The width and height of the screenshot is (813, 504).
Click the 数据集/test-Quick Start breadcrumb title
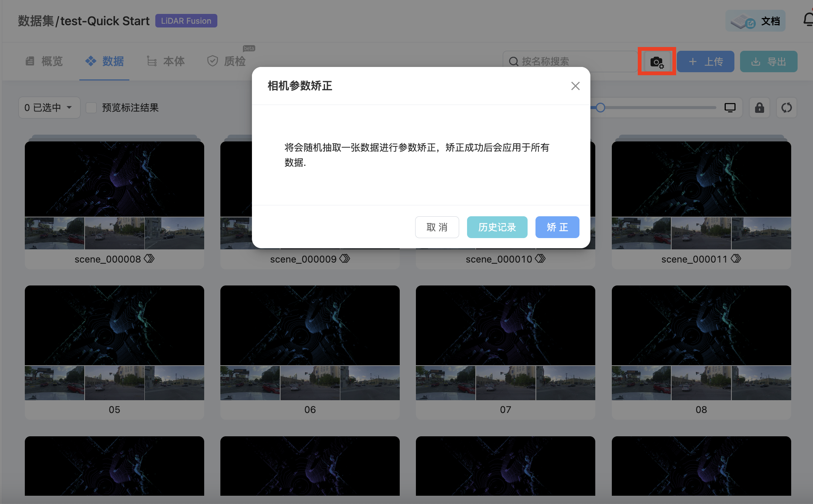83,21
